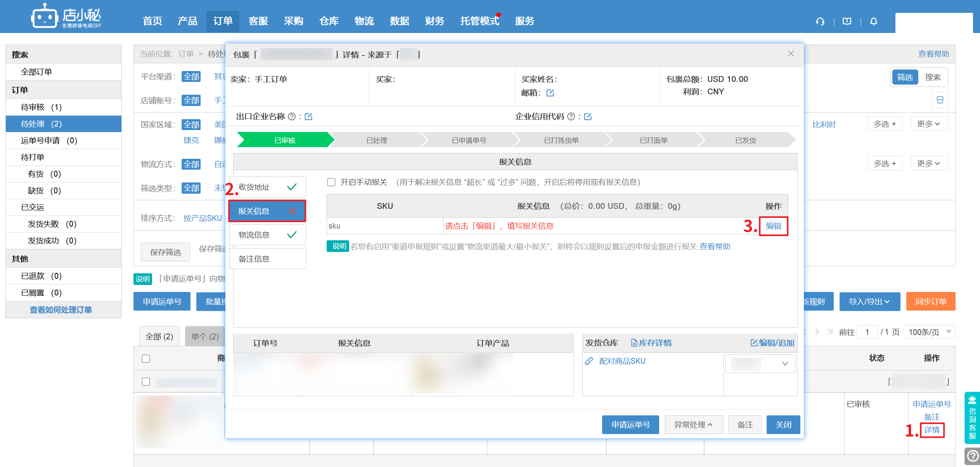This screenshot has width=980, height=467.
Task: Switch to the 物流信息 side tab
Action: [x=267, y=235]
